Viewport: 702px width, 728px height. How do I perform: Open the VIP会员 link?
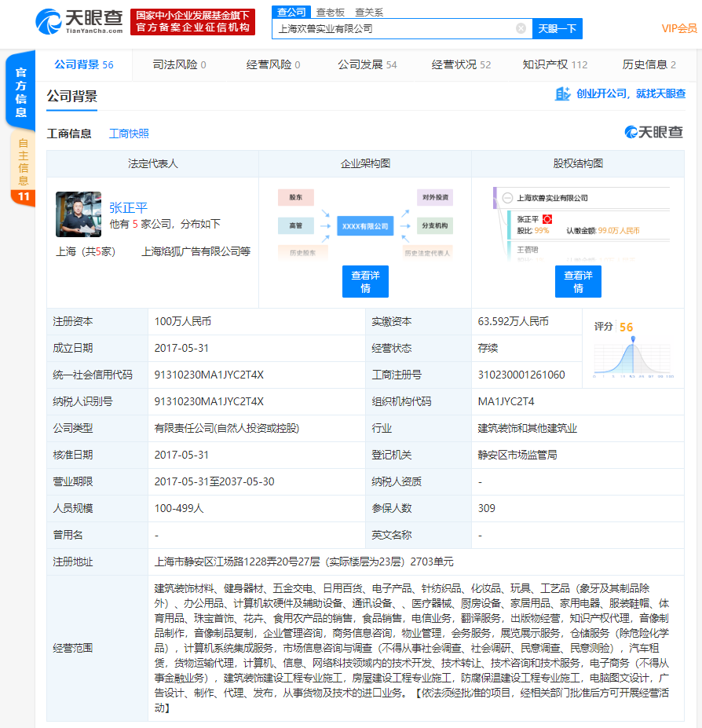point(679,29)
